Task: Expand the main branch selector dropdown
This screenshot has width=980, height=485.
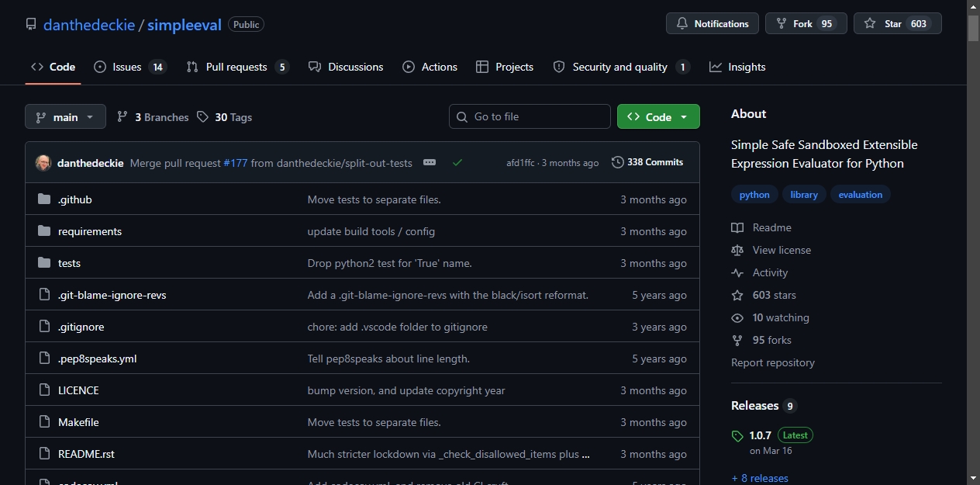Action: click(x=65, y=117)
